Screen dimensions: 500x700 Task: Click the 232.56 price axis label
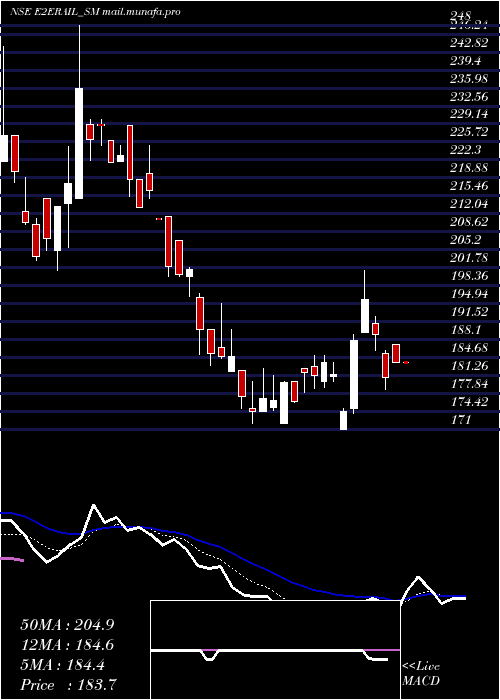pyautogui.click(x=467, y=96)
